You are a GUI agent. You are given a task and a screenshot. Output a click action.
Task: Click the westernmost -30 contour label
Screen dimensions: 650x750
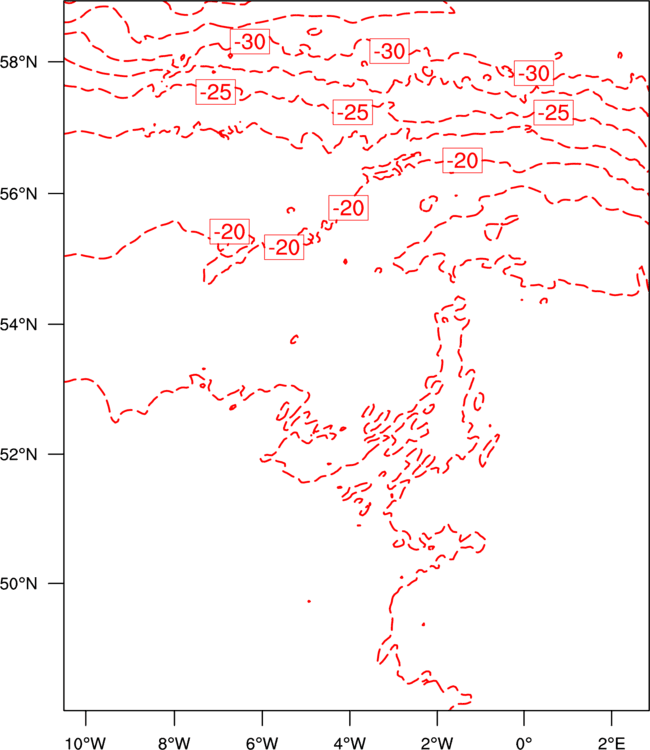point(250,42)
